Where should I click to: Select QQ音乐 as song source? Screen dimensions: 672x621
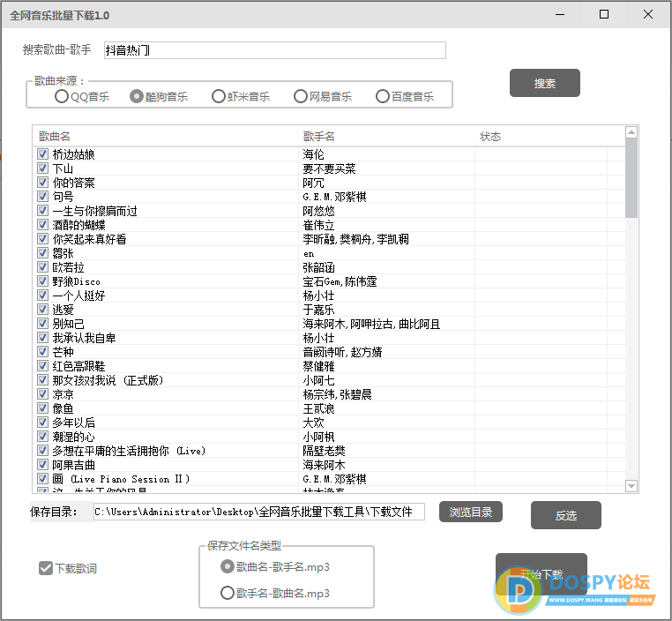click(x=62, y=96)
